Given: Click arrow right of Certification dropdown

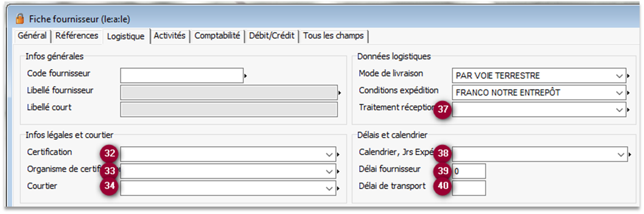Looking at the screenshot, I should (x=338, y=155).
